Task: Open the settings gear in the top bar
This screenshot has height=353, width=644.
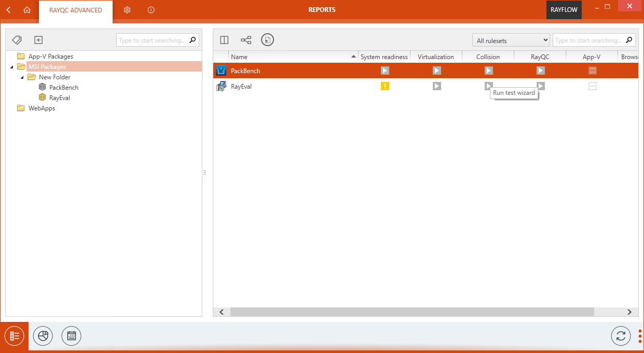Action: 127,10
